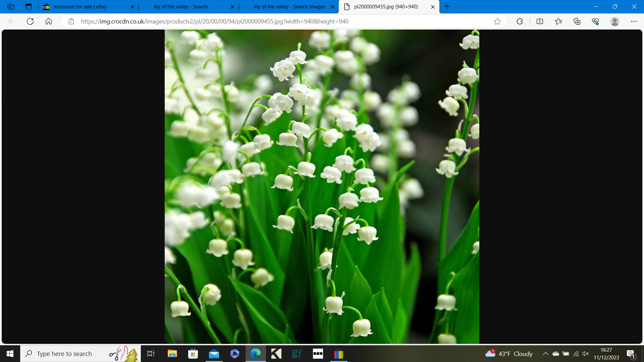This screenshot has width=644, height=362.
Task: Open the Mail app on the taskbar
Action: (x=214, y=354)
